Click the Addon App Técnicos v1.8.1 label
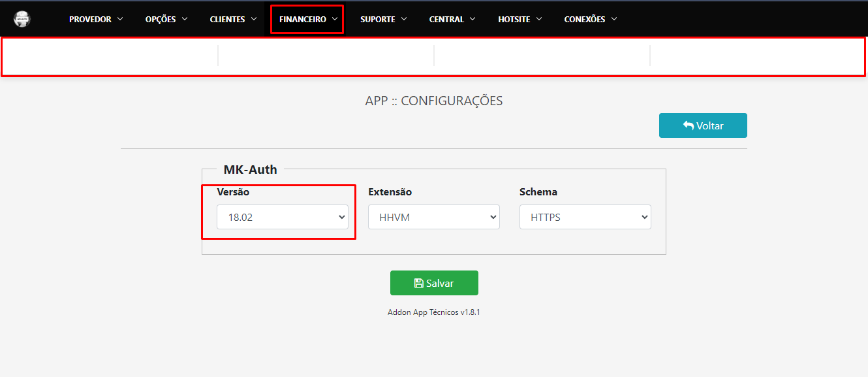Image resolution: width=868 pixels, height=377 pixels. click(x=434, y=312)
